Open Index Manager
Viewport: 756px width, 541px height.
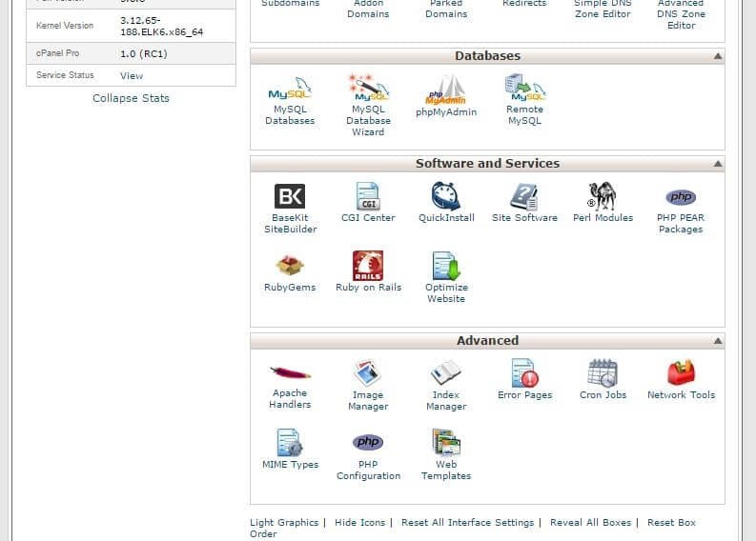(446, 373)
